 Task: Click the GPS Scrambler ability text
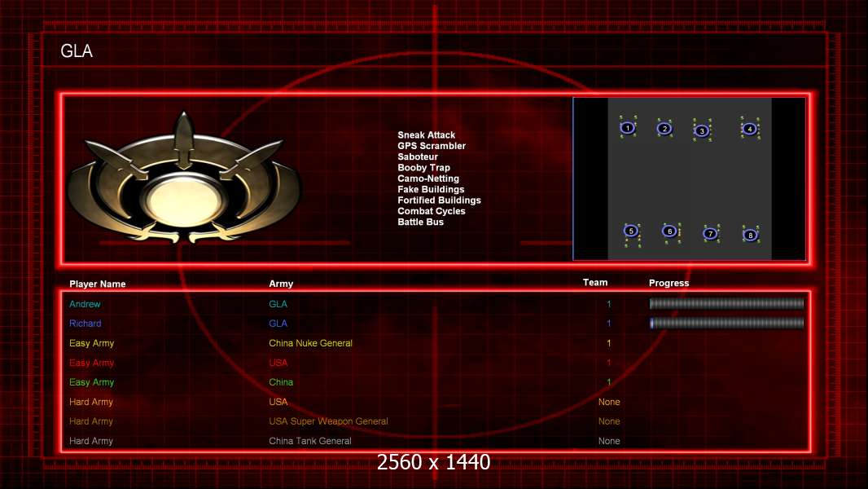432,146
